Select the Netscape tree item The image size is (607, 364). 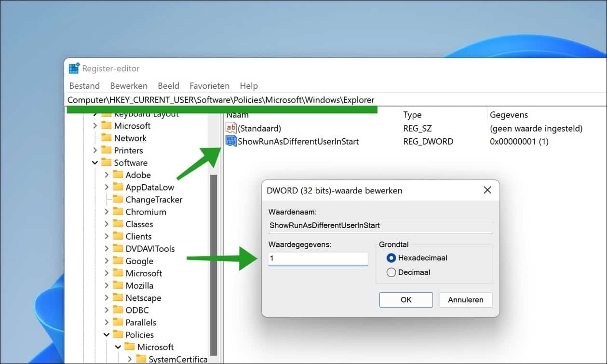(143, 298)
